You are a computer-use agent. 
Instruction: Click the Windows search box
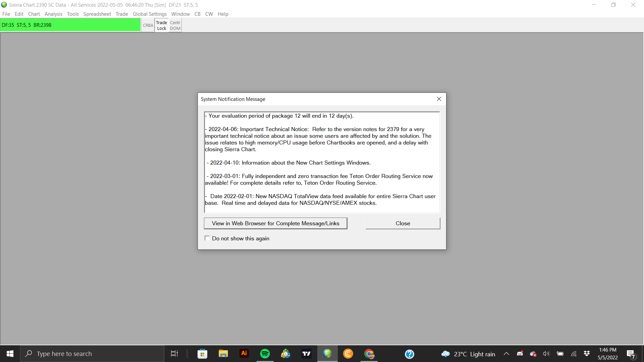(92, 354)
